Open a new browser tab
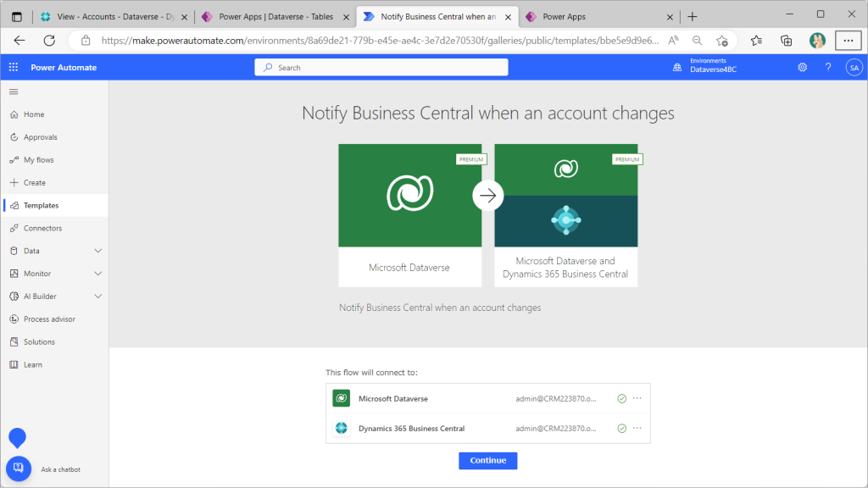The height and width of the screenshot is (488, 868). 692,17
